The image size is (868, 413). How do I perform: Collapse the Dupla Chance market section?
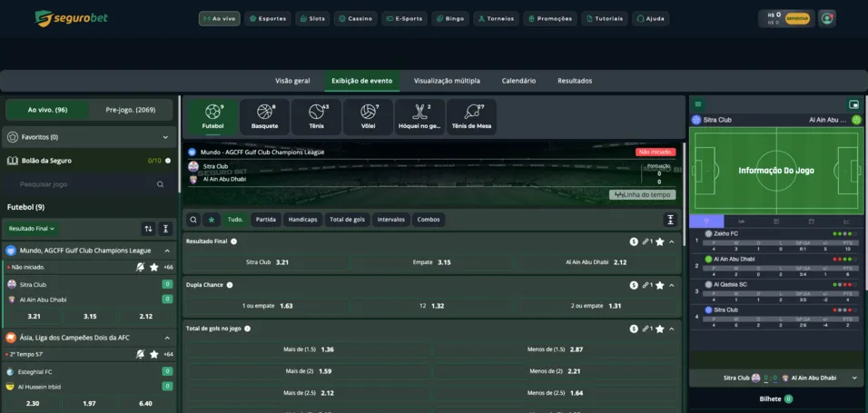pos(672,285)
